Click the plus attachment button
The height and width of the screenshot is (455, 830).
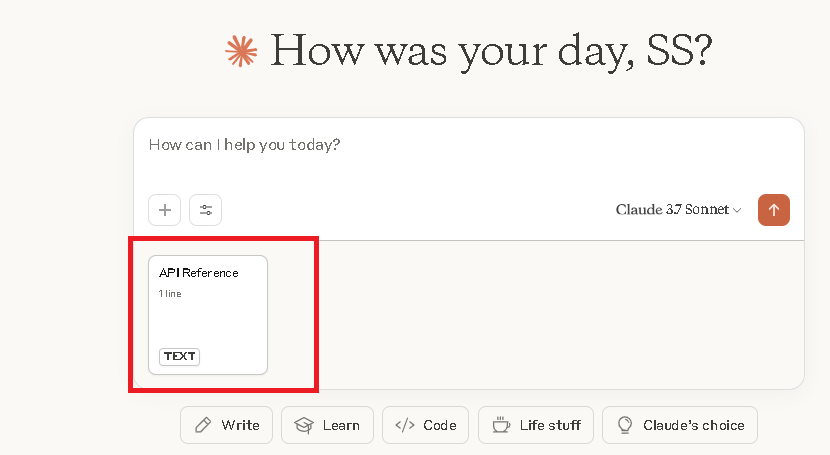[165, 210]
